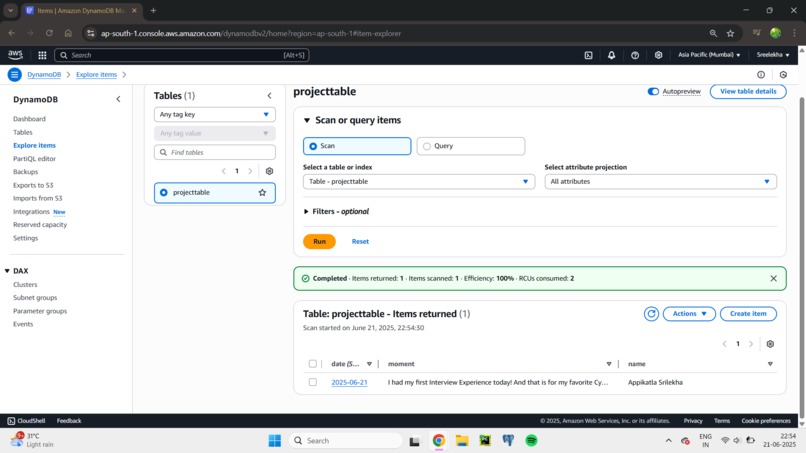Reload the browser page
This screenshot has width=806, height=453.
(49, 33)
